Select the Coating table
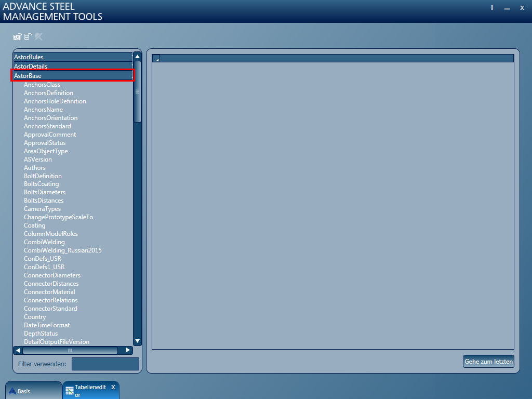The image size is (532, 399). tap(35, 225)
